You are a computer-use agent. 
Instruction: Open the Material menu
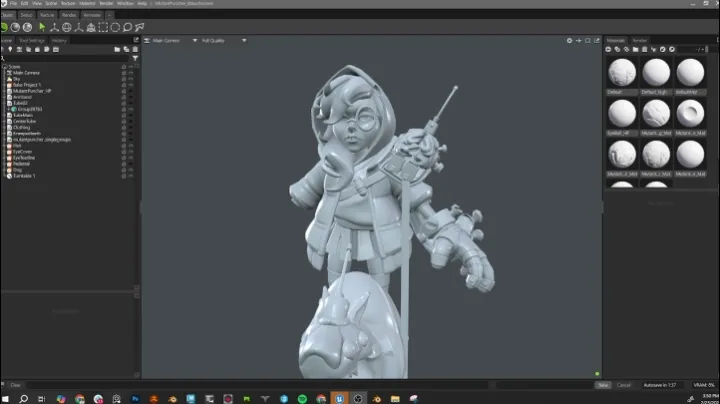click(x=87, y=3)
